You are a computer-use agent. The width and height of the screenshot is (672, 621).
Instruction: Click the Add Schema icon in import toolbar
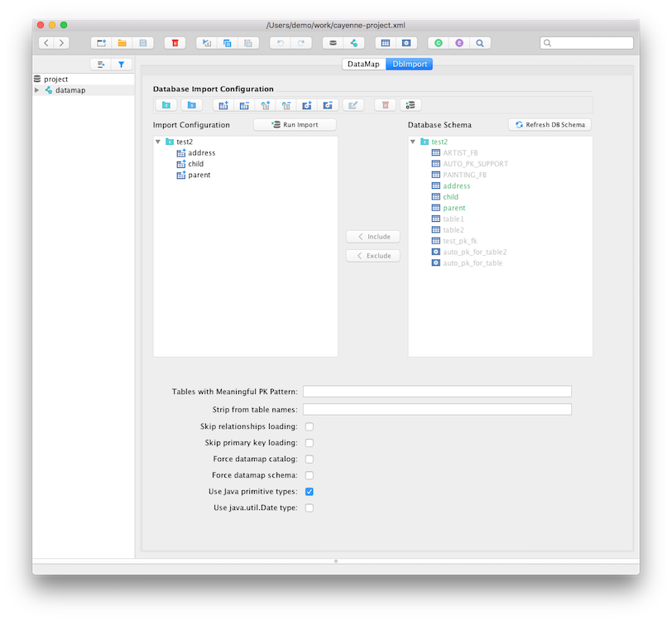(x=191, y=105)
